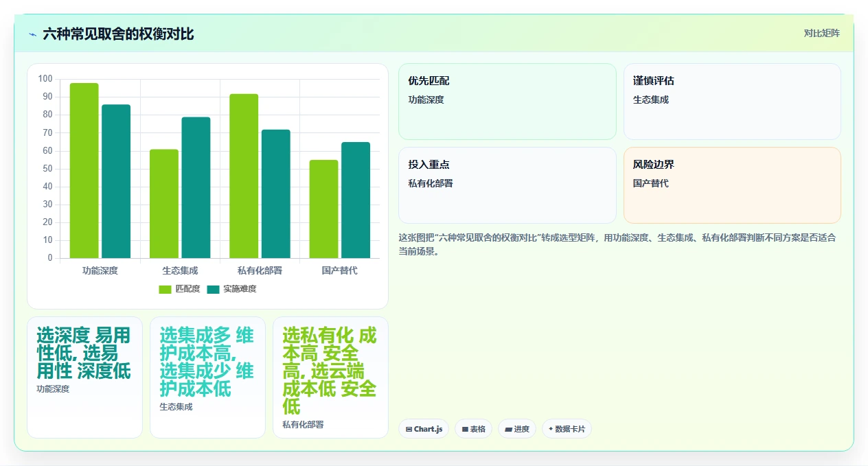Screen dimensions: 868x466
Task: Click the 私有化部署 x-axis label
Action: (x=260, y=270)
